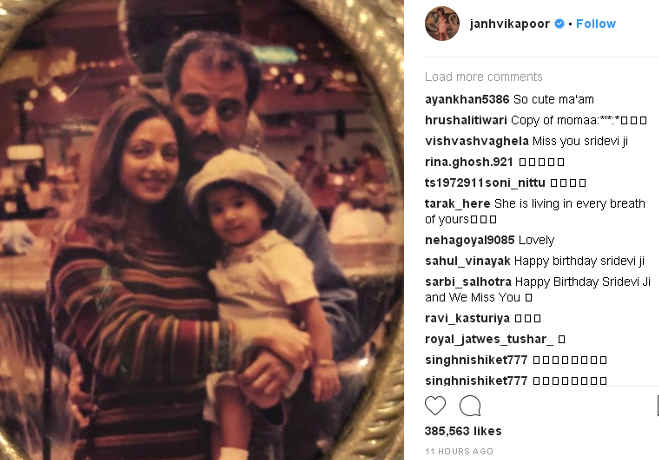659x460 pixels.
Task: Go to ts1972911soni_nittu's profile
Action: 485,183
